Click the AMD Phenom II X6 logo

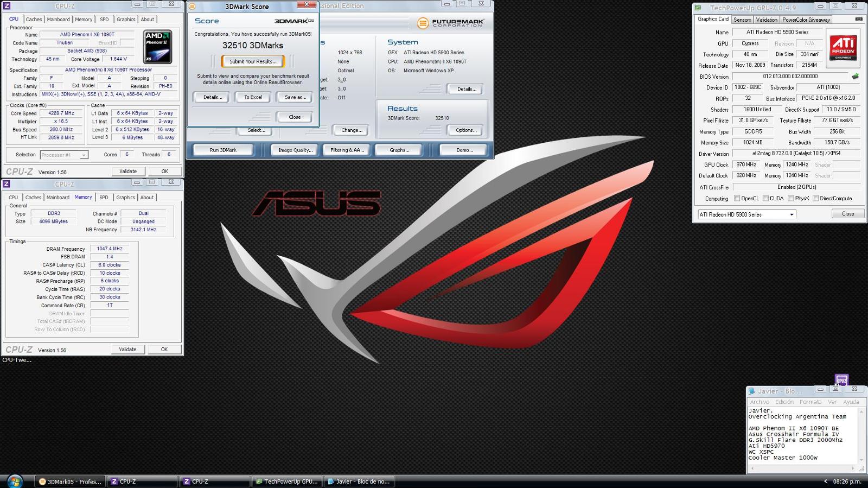[x=157, y=47]
